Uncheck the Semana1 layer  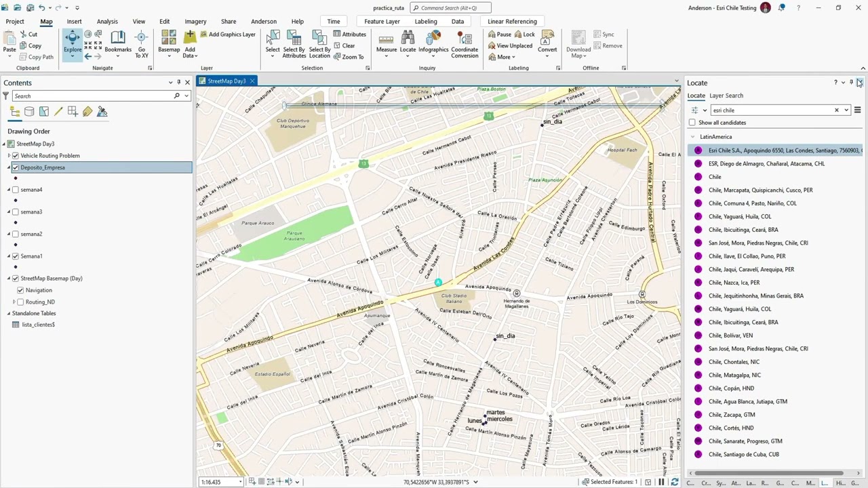tap(16, 256)
